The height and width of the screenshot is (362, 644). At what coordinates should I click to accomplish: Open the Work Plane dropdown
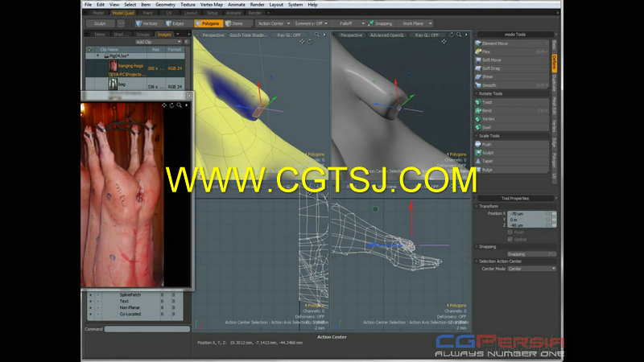[415, 23]
